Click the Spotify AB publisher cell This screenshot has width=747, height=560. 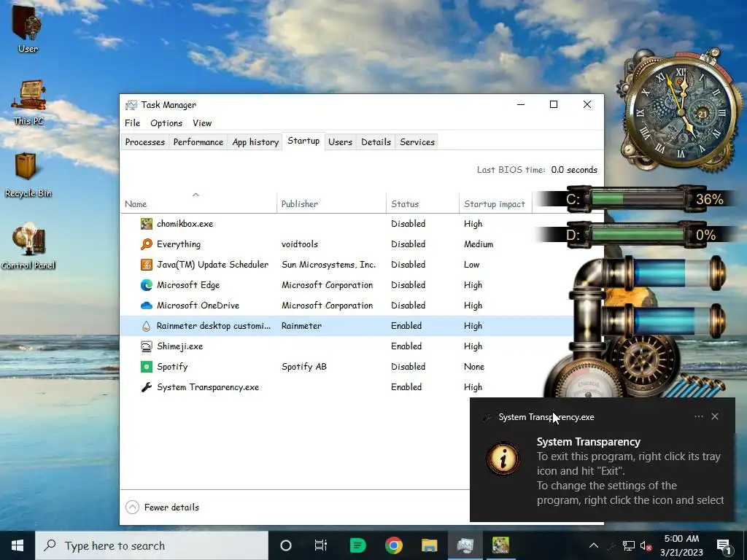(304, 367)
